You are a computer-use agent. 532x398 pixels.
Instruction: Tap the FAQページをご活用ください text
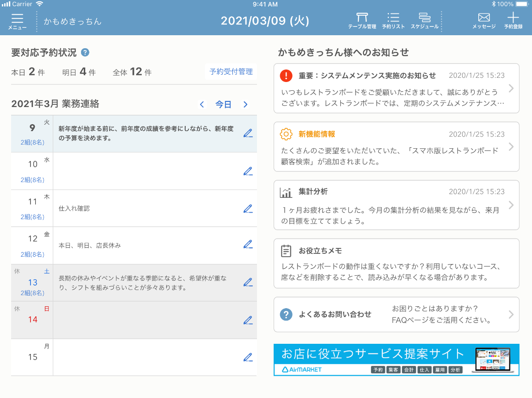tap(441, 320)
